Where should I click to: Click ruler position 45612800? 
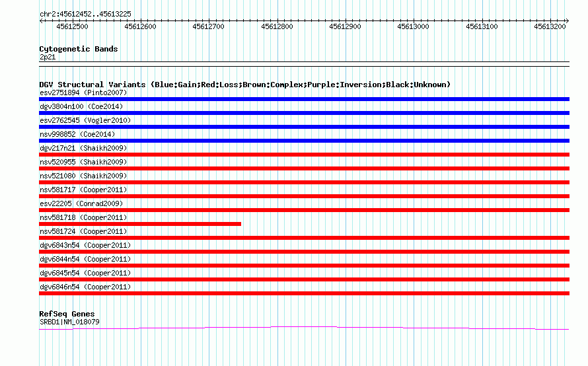[x=277, y=26]
